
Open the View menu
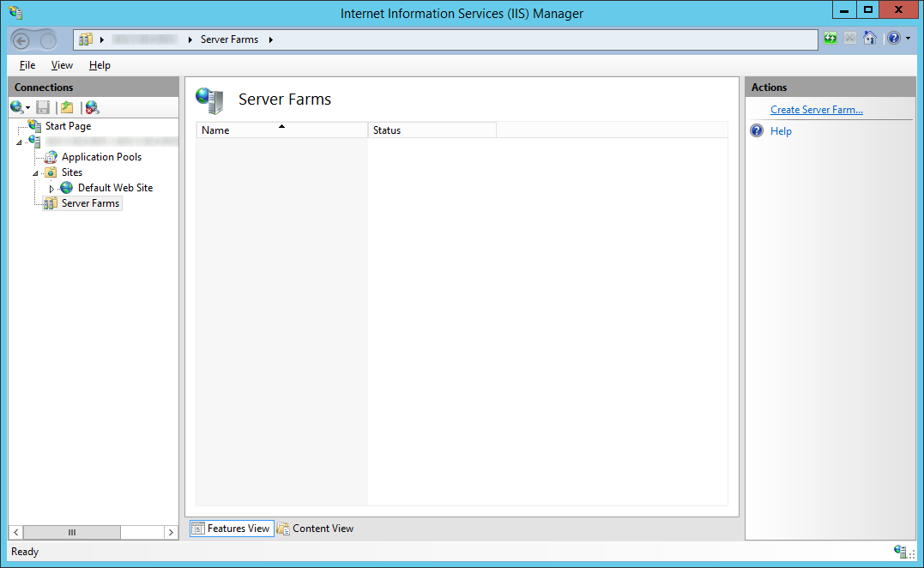62,65
